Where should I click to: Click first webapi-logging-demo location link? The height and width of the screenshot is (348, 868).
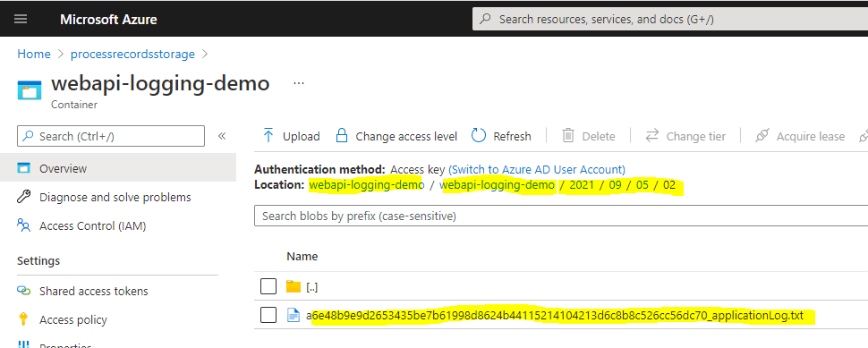point(367,185)
